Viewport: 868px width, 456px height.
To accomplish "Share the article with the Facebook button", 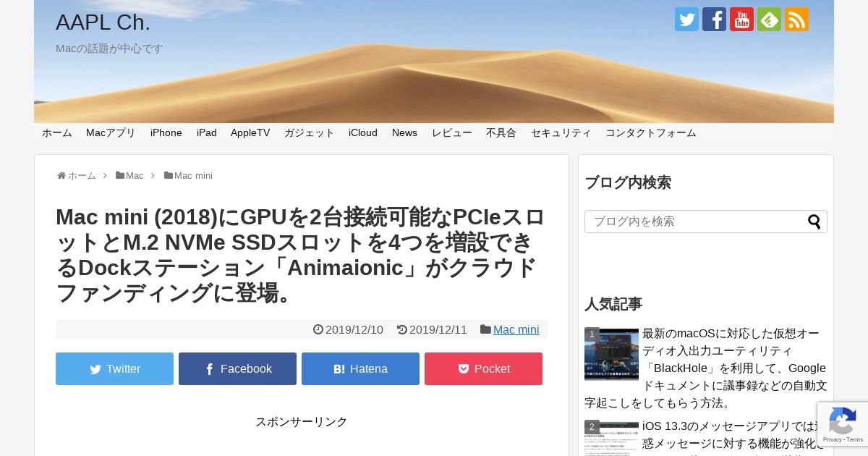I will click(237, 368).
